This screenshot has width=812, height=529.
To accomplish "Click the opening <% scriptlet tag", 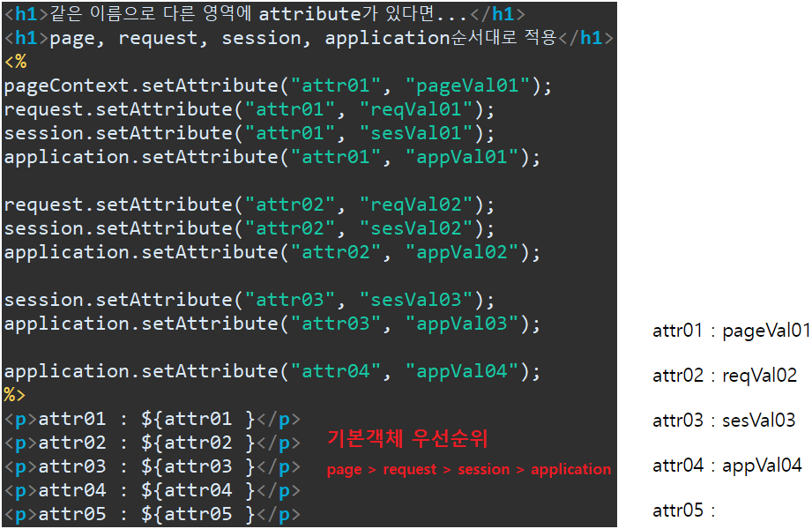I will (16, 63).
